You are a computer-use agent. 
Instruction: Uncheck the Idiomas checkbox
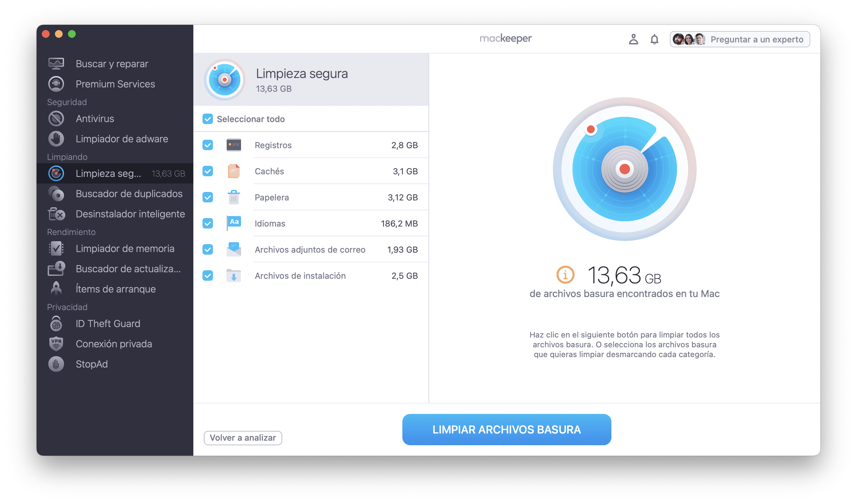pyautogui.click(x=208, y=223)
